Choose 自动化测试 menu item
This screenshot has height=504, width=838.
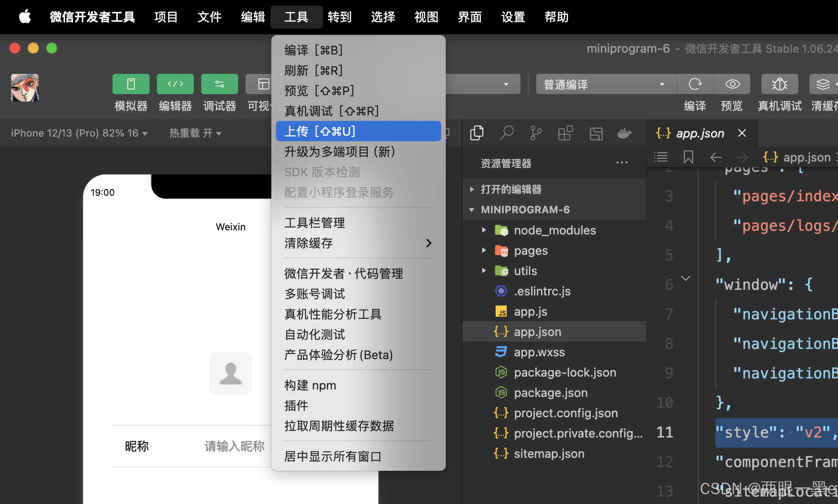pos(359,334)
